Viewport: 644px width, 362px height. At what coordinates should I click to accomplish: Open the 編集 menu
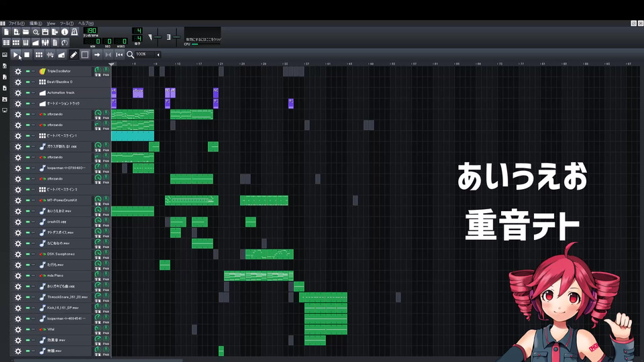click(36, 23)
